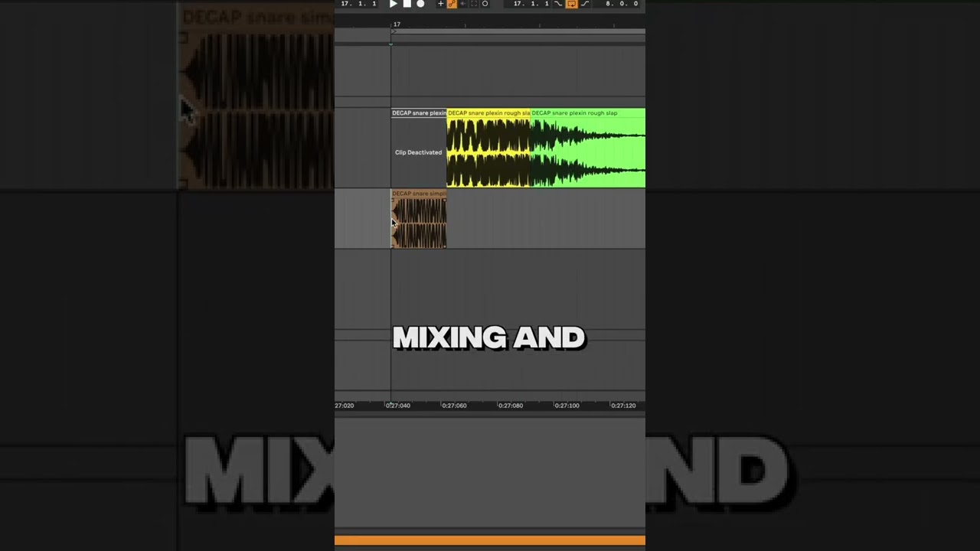Toggle the orange Automation Arm button

[x=452, y=4]
